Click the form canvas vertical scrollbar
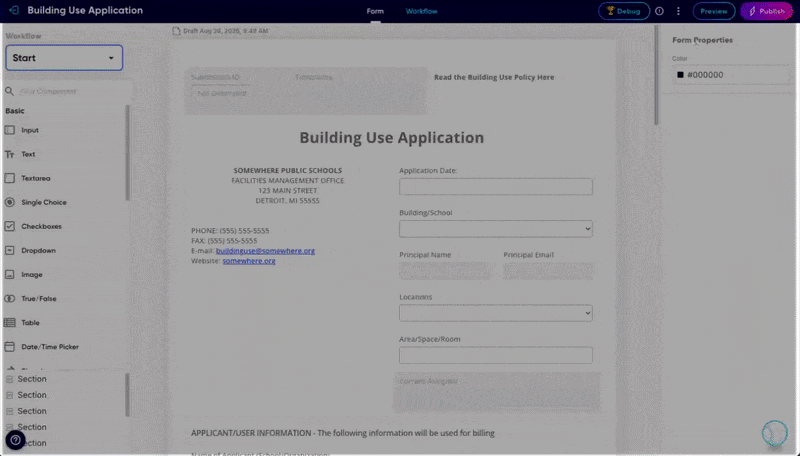Image resolution: width=800 pixels, height=456 pixels. click(x=656, y=74)
